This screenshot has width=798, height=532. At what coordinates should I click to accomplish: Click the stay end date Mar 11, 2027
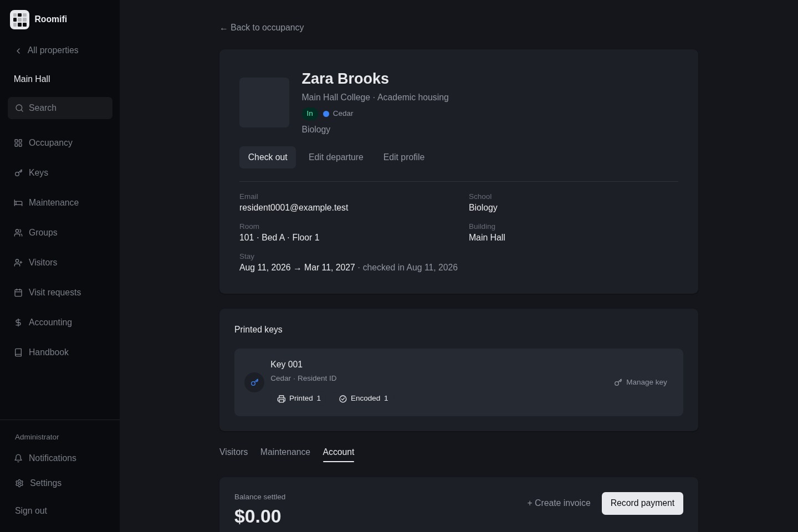[x=330, y=268]
